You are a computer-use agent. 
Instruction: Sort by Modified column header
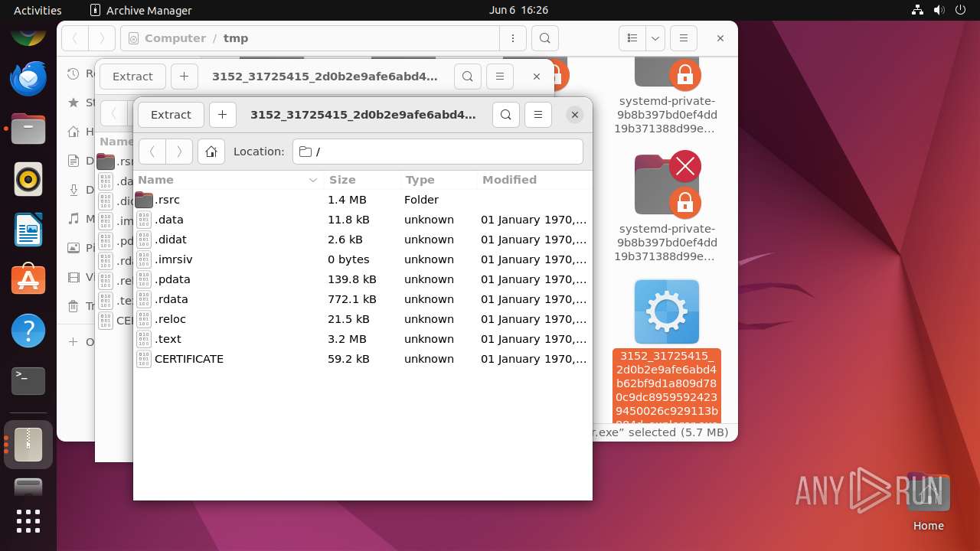pos(534,180)
